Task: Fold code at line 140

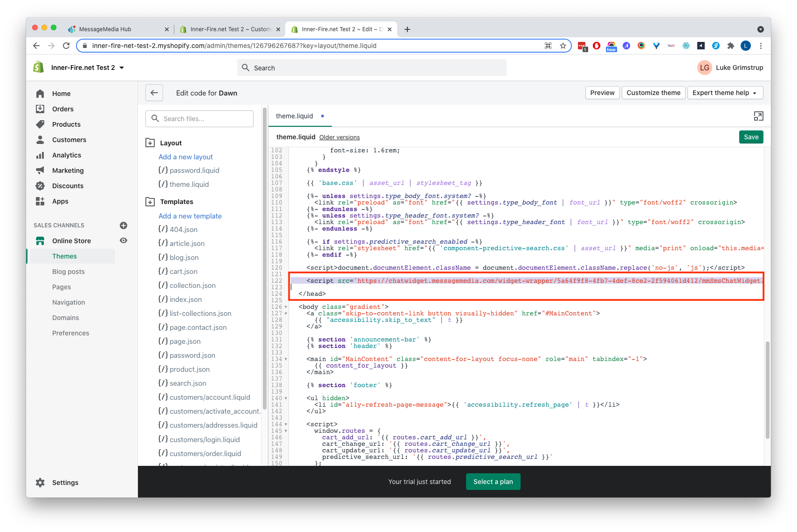Action: pyautogui.click(x=286, y=398)
